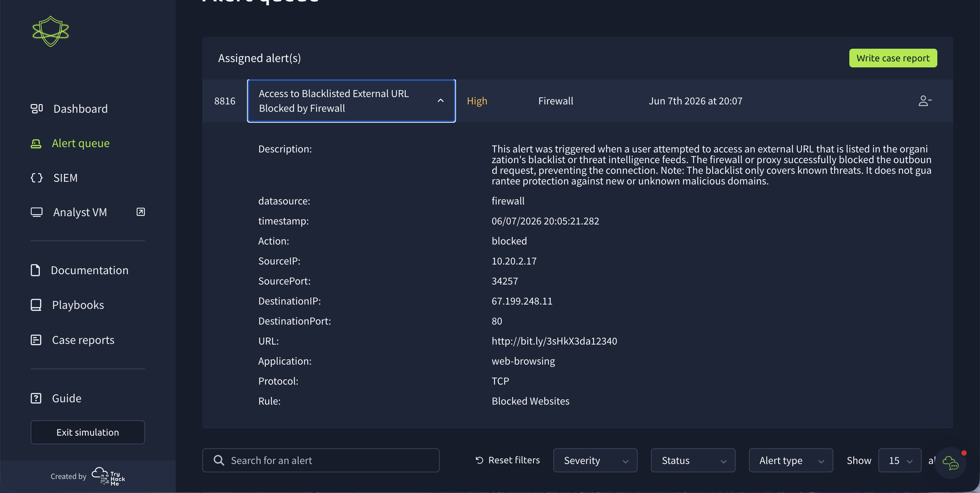Click datasource value firewall
Viewport: 980px width, 493px height.
(508, 201)
